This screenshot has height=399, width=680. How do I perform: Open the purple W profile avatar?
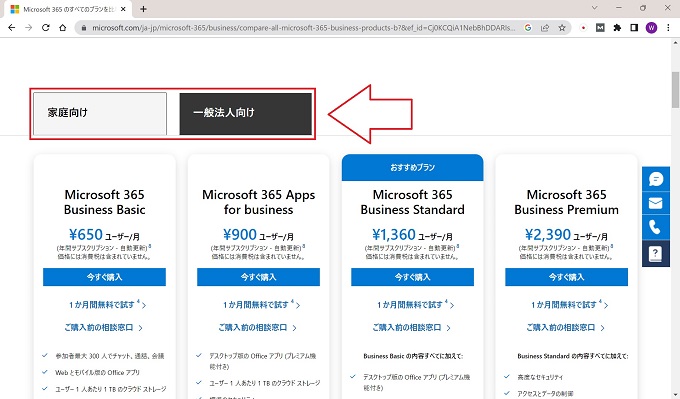click(x=651, y=27)
